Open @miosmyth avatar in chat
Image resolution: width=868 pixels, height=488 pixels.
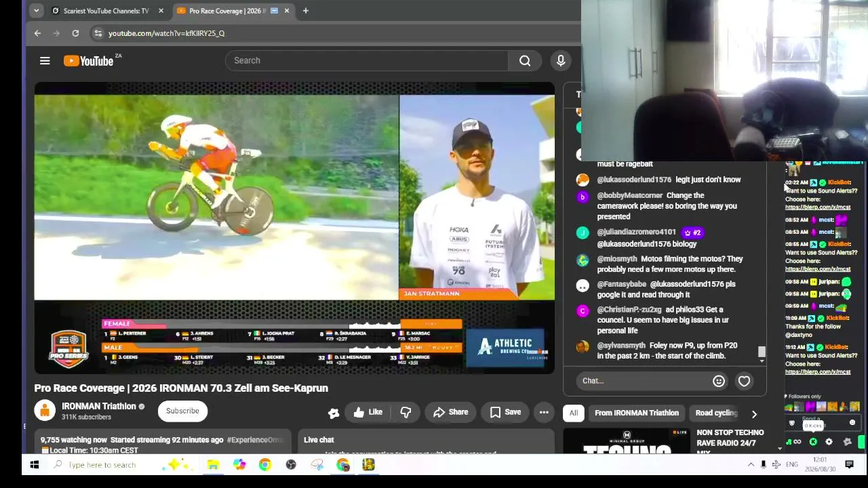coord(583,260)
